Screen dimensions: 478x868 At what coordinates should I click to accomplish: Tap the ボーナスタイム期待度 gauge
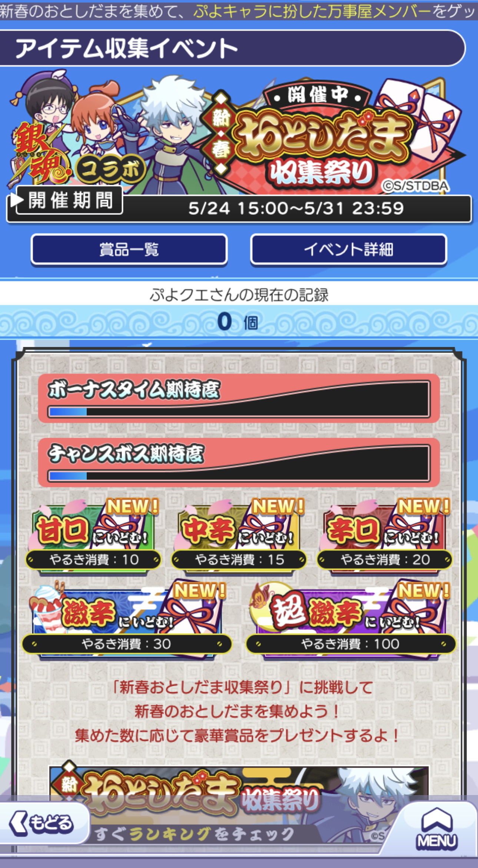tap(239, 398)
